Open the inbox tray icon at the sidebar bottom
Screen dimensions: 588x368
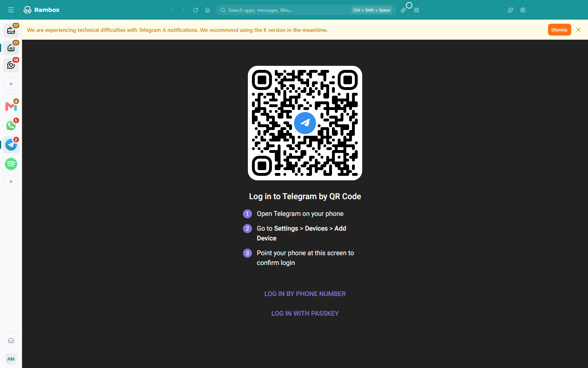pyautogui.click(x=11, y=341)
